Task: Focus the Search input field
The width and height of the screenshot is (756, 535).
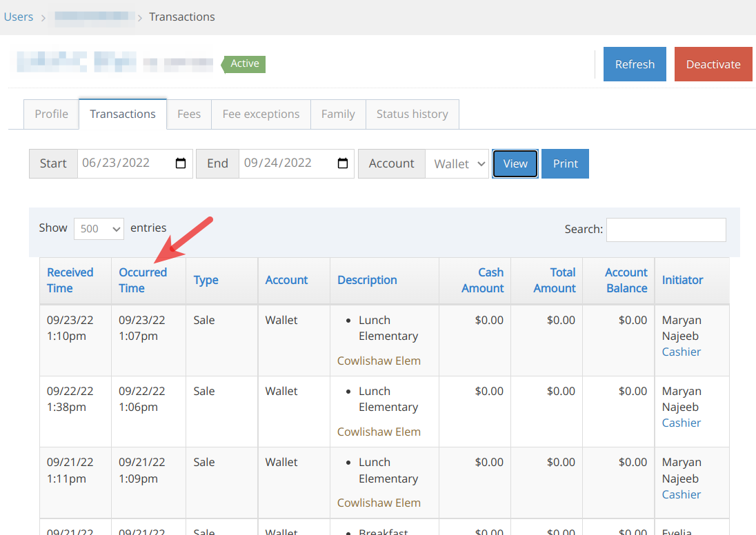Action: tap(666, 230)
